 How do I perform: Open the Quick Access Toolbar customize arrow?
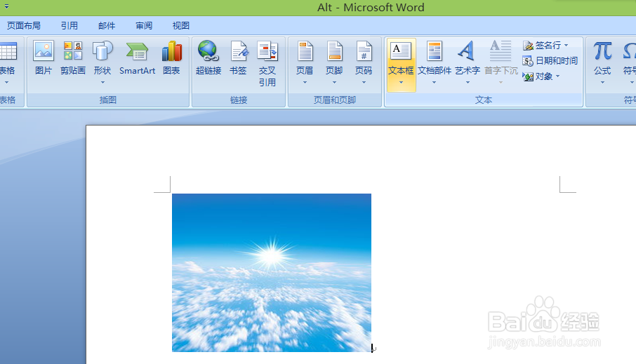click(6, 6)
